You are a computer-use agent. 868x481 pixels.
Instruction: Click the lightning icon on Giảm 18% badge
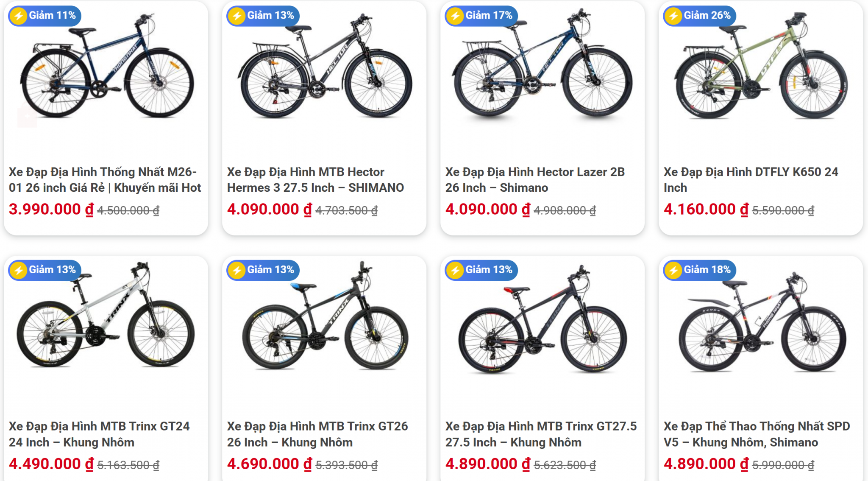pyautogui.click(x=673, y=270)
